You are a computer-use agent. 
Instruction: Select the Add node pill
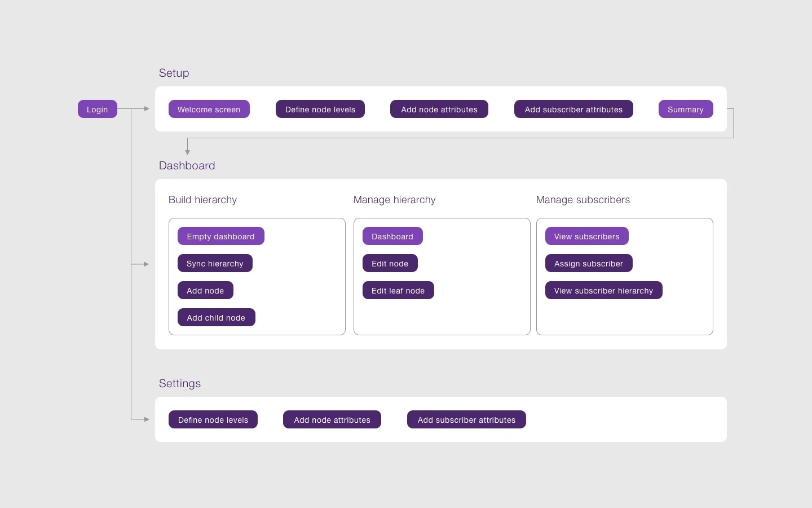[x=205, y=290]
